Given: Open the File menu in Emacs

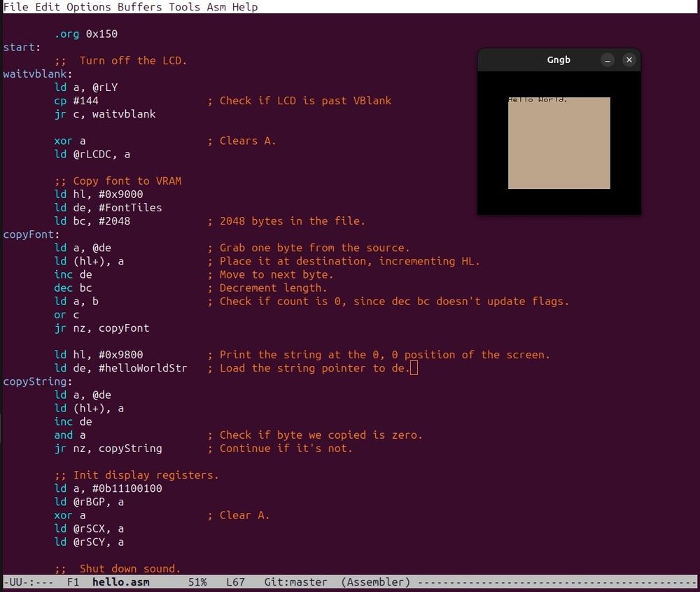Looking at the screenshot, I should coord(15,7).
